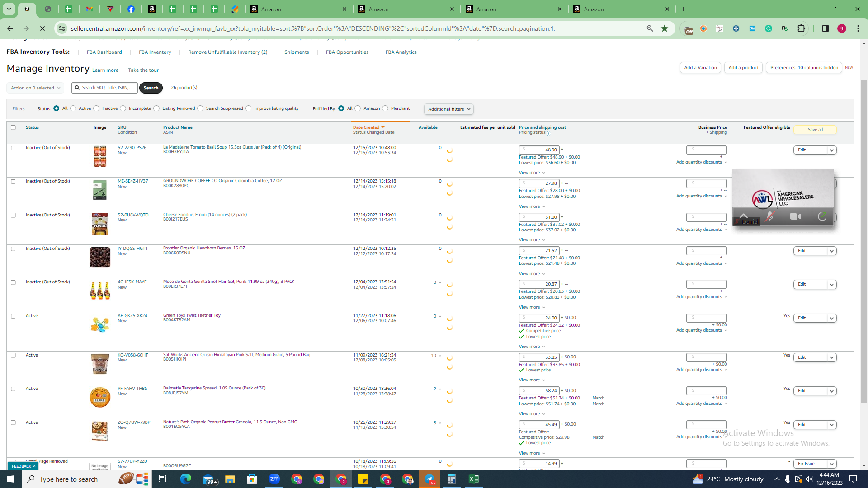Check the La Madeleine Tomato Basil Soup row
The width and height of the screenshot is (868, 488).
pos(13,148)
